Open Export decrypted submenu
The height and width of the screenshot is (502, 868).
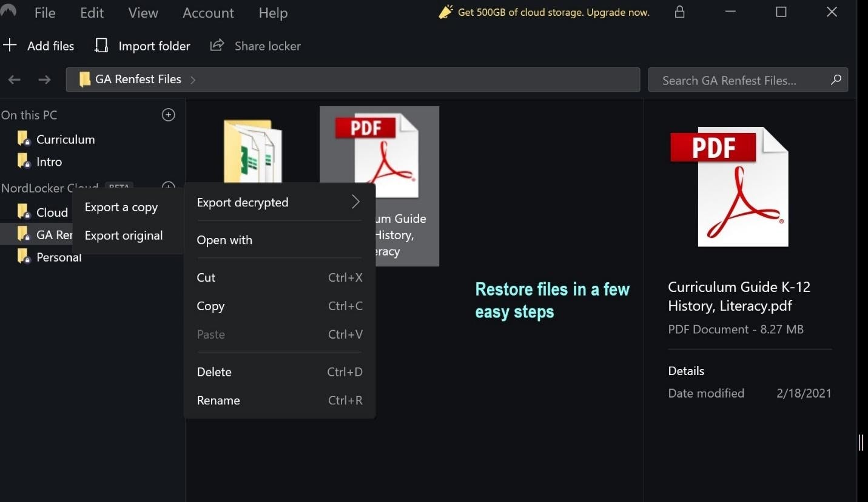(279, 202)
